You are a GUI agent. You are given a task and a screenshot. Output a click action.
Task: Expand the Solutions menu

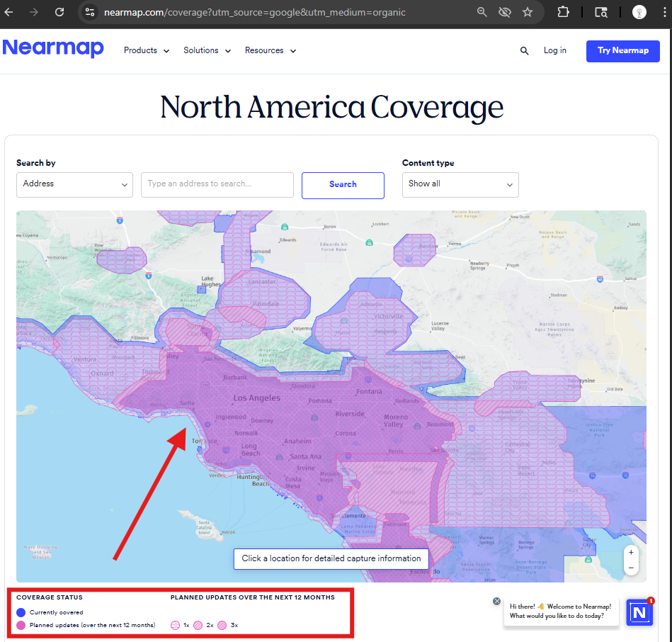pos(207,50)
